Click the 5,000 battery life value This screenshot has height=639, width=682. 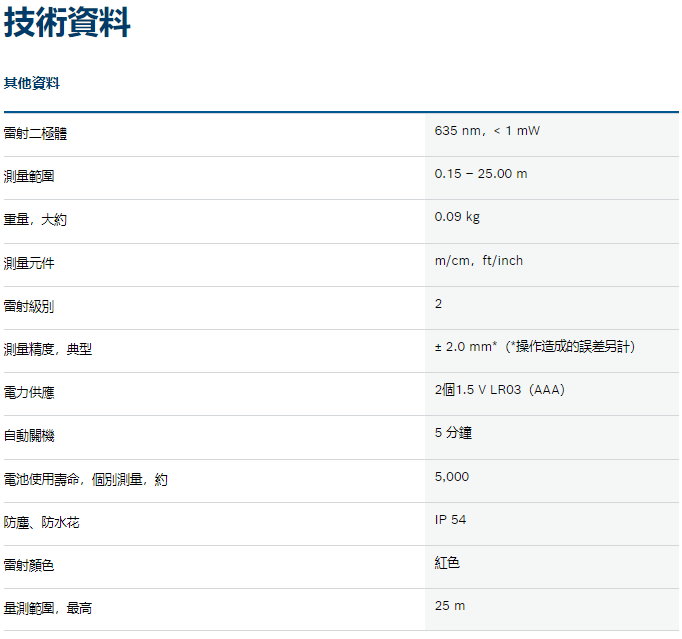pyautogui.click(x=452, y=477)
